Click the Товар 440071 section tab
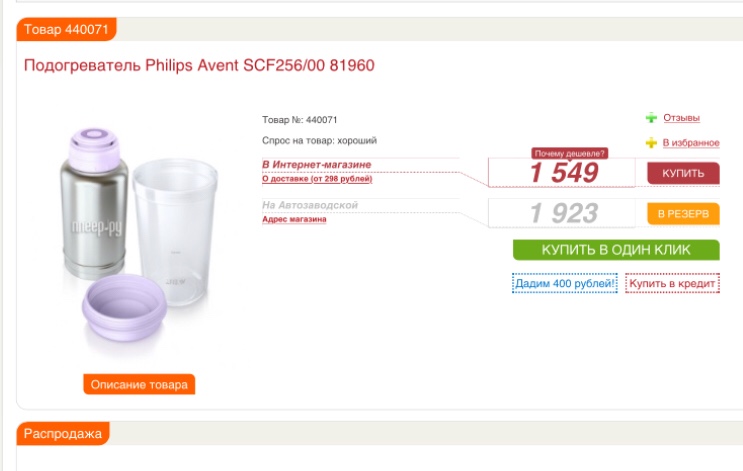The height and width of the screenshot is (471, 743). [67, 29]
